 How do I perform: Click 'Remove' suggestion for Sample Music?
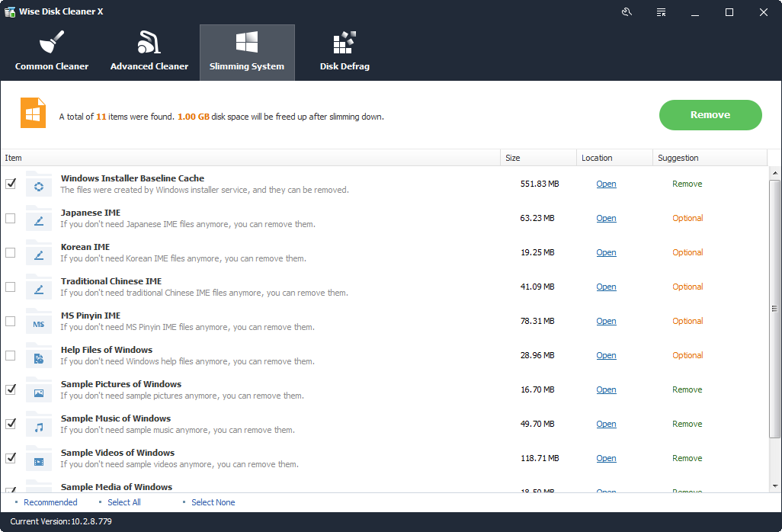[x=687, y=425]
